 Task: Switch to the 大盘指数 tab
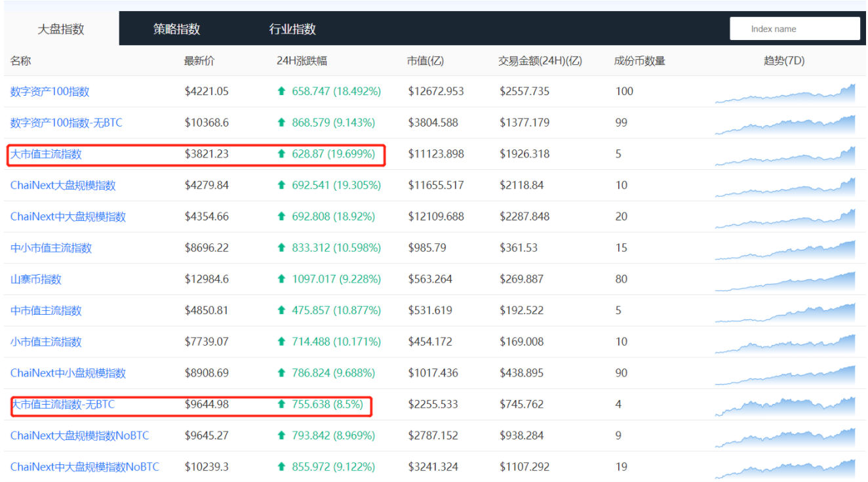[61, 29]
